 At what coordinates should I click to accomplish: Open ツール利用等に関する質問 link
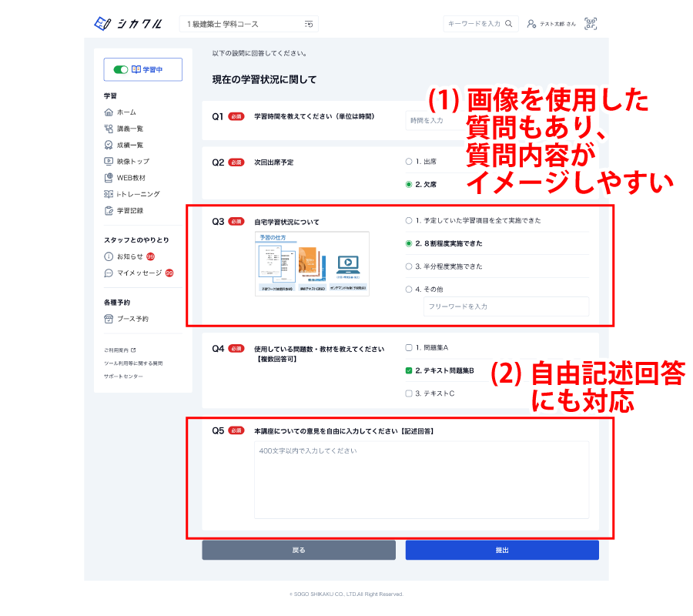click(x=133, y=363)
